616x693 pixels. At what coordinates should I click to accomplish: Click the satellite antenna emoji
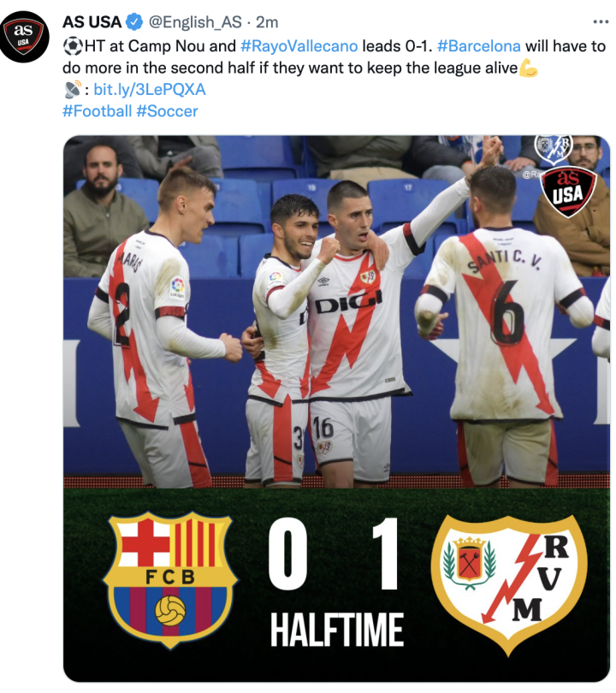point(73,89)
